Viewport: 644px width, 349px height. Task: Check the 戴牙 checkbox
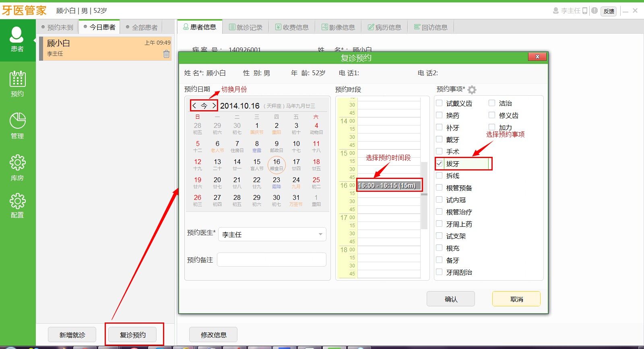coord(439,140)
